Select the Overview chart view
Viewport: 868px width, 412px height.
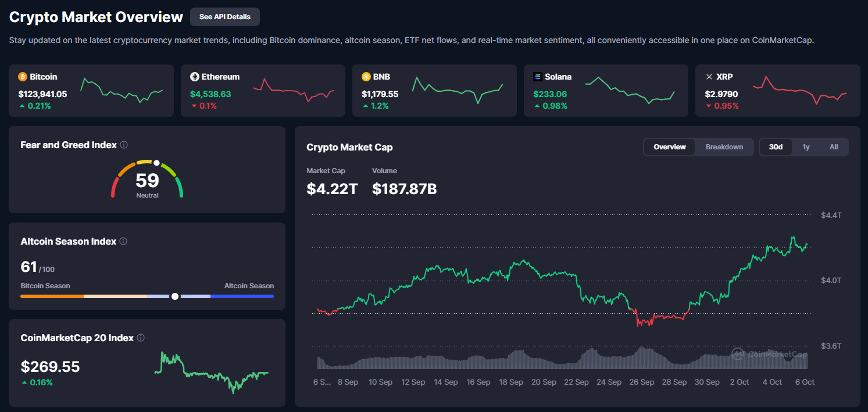pyautogui.click(x=670, y=147)
